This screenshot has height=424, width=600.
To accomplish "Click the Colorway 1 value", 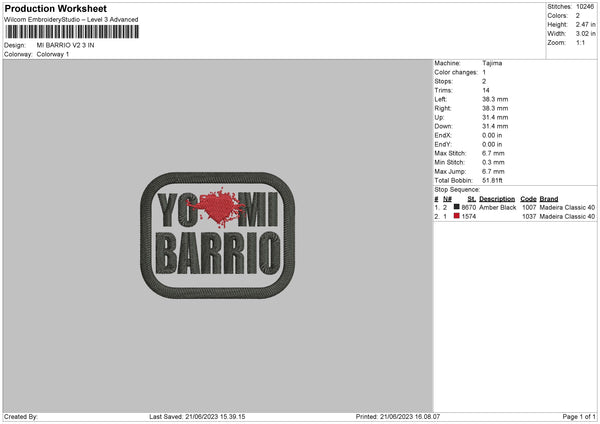I will [53, 54].
